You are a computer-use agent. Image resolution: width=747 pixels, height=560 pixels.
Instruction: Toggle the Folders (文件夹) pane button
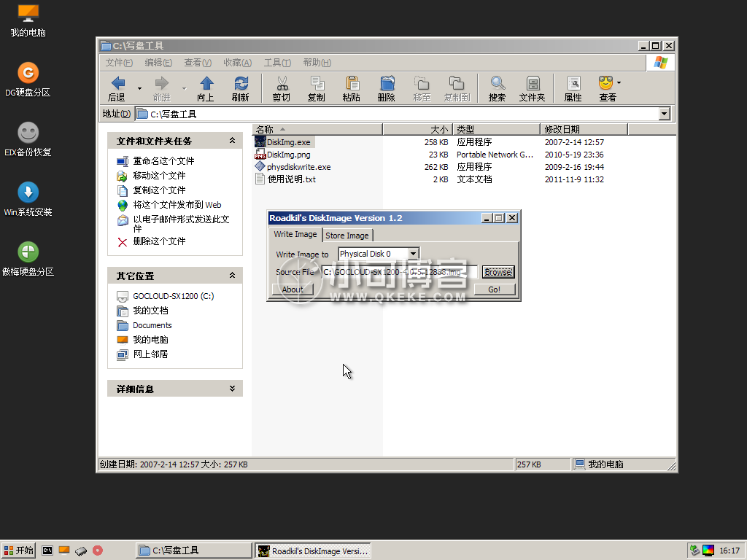point(532,88)
